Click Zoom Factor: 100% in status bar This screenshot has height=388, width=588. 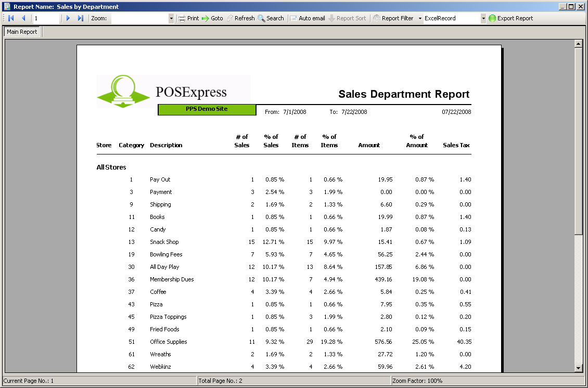(417, 381)
